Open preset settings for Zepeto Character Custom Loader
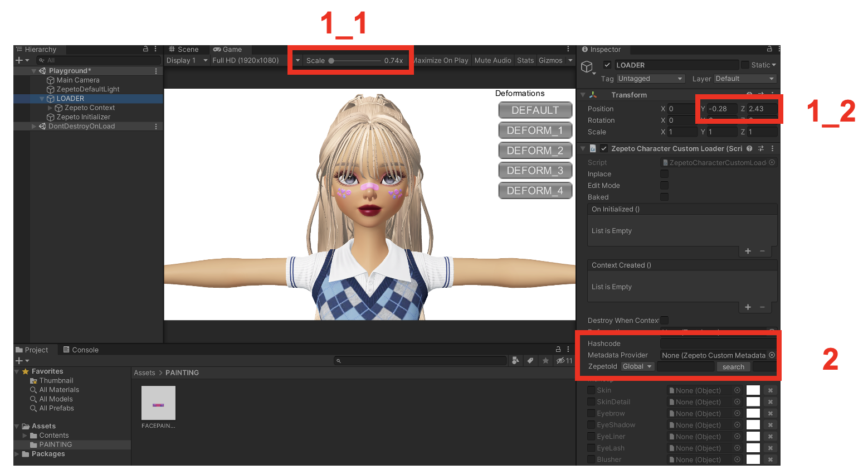 761,149
